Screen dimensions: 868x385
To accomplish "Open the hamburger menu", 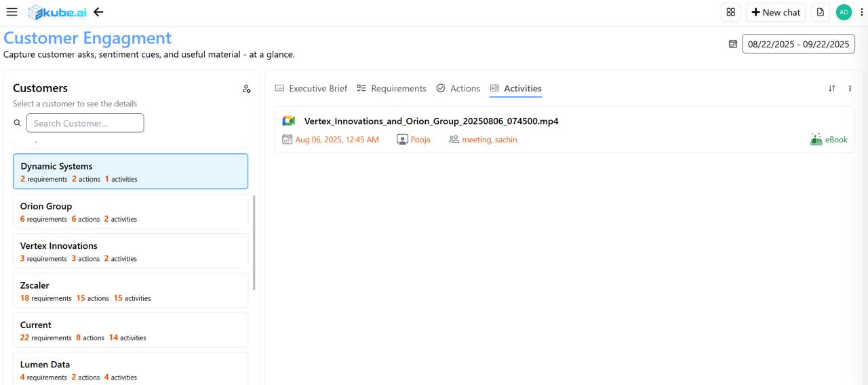I will tap(12, 12).
